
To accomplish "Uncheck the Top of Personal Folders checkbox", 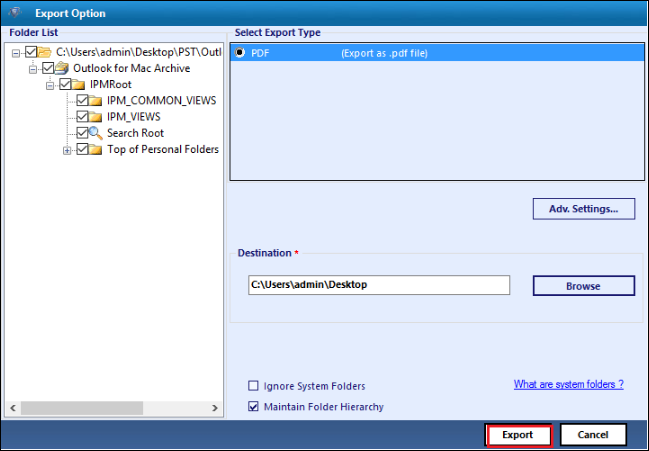I will [x=82, y=149].
